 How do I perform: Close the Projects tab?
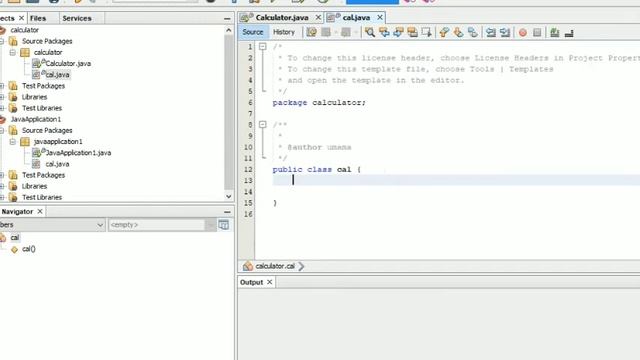coord(21,18)
